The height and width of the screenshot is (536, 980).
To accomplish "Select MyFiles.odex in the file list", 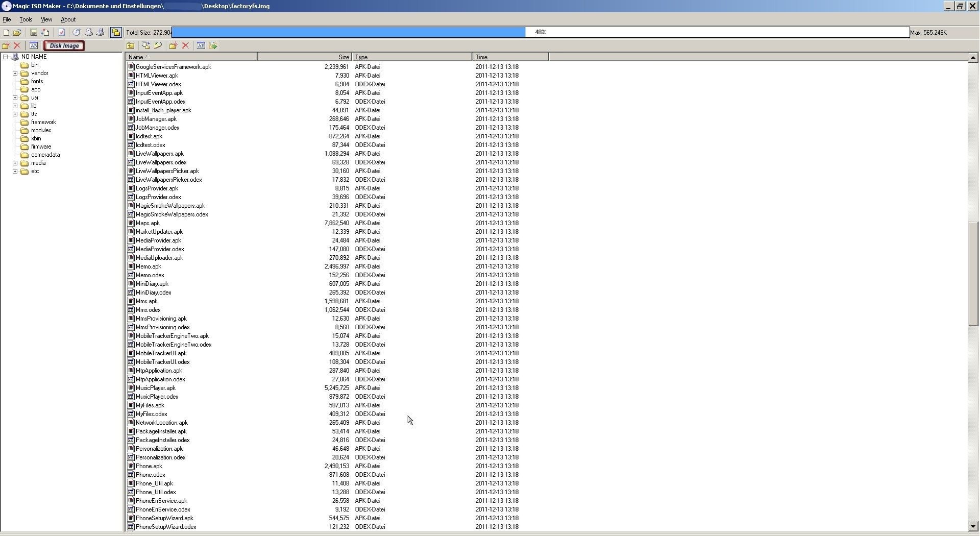I will (x=151, y=414).
